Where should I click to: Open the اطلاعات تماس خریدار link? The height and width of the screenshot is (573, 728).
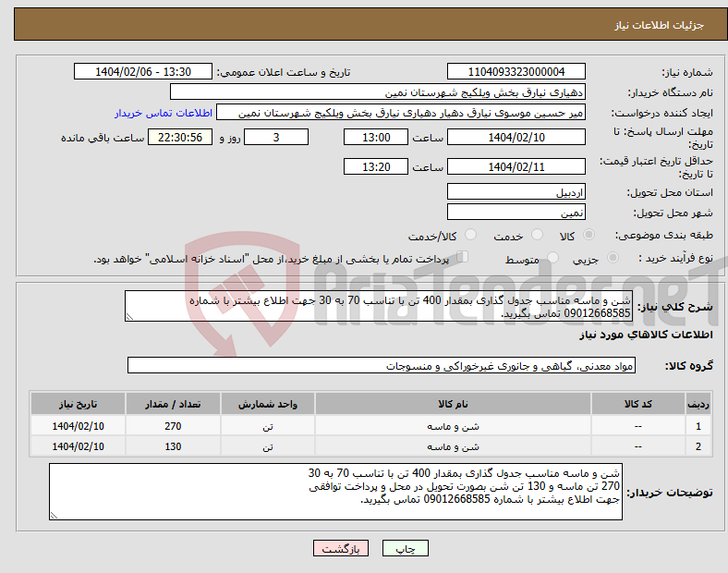pos(164,113)
